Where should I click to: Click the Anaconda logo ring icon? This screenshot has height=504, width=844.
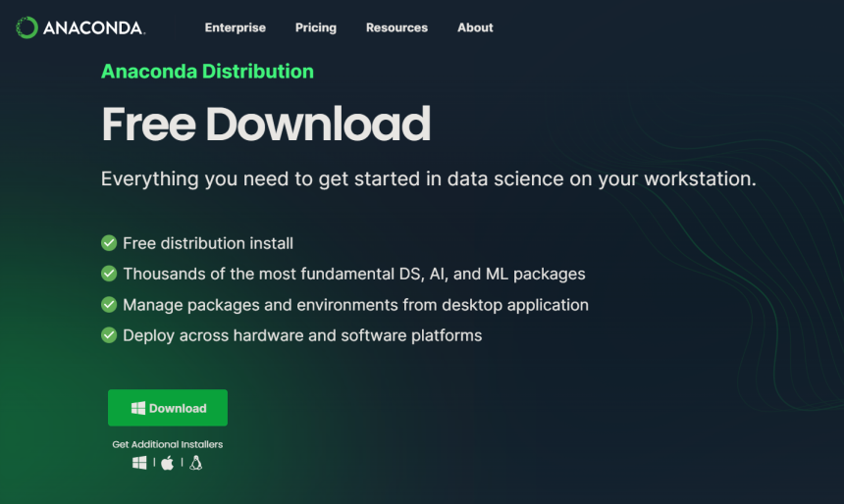tap(26, 27)
